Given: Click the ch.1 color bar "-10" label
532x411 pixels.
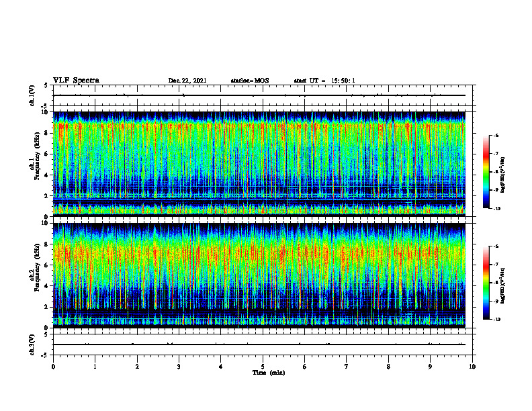Looking at the screenshot, I should coord(496,209).
